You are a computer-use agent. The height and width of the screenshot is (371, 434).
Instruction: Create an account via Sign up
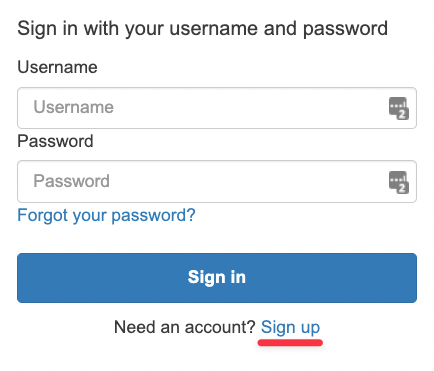coord(290,327)
